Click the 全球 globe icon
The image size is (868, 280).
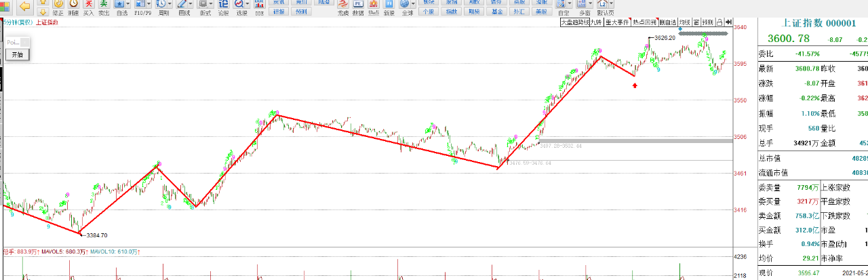[404, 3]
